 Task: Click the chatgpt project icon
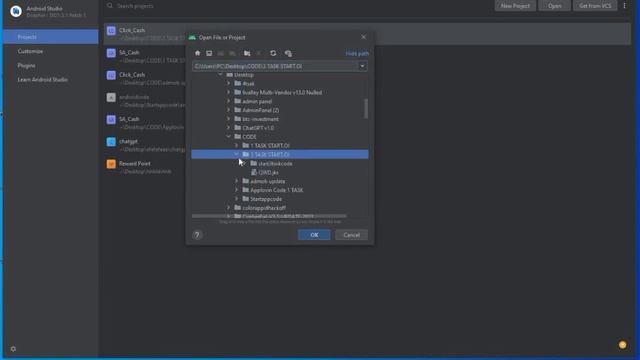point(111,142)
